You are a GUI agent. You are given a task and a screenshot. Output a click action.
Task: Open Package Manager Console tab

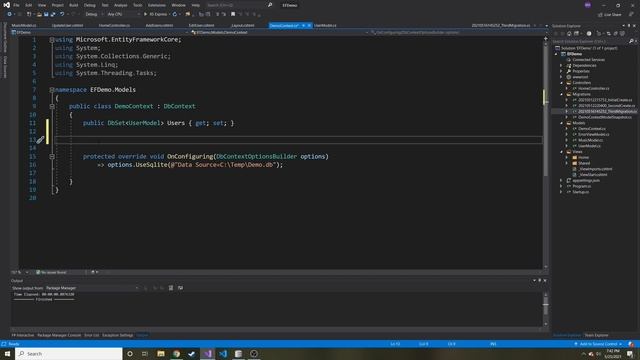click(59, 335)
